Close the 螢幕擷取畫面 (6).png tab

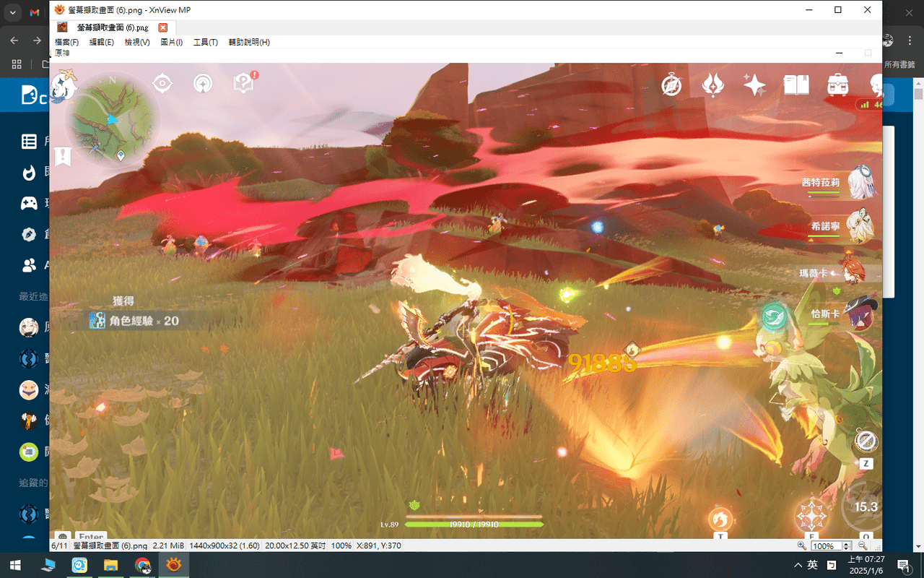tap(162, 27)
